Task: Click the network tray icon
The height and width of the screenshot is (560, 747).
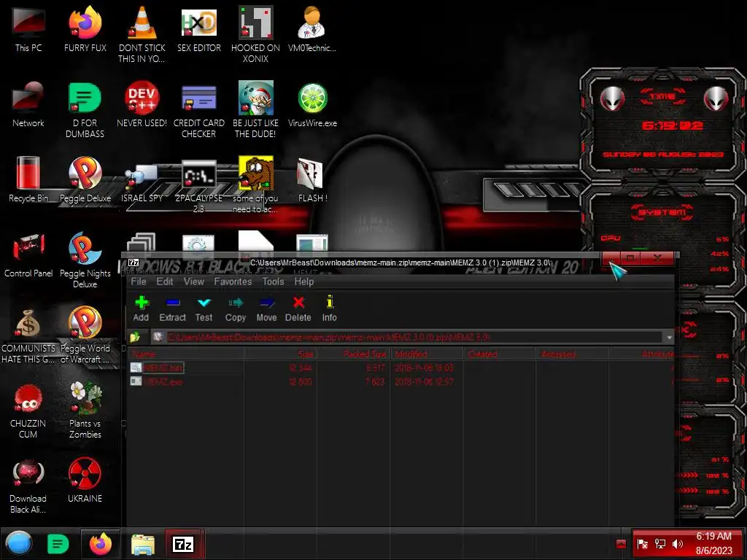Action: pyautogui.click(x=660, y=544)
